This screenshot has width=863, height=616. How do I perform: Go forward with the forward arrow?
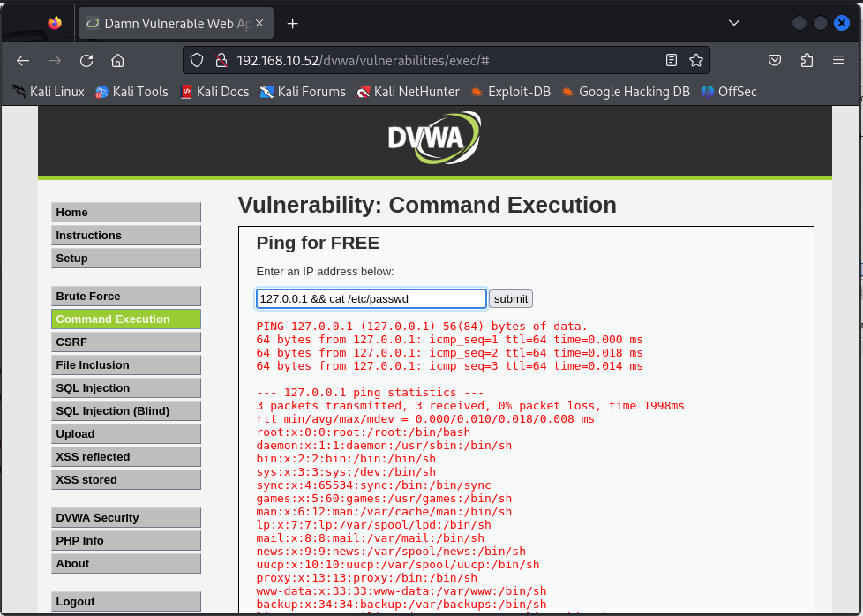[55, 61]
